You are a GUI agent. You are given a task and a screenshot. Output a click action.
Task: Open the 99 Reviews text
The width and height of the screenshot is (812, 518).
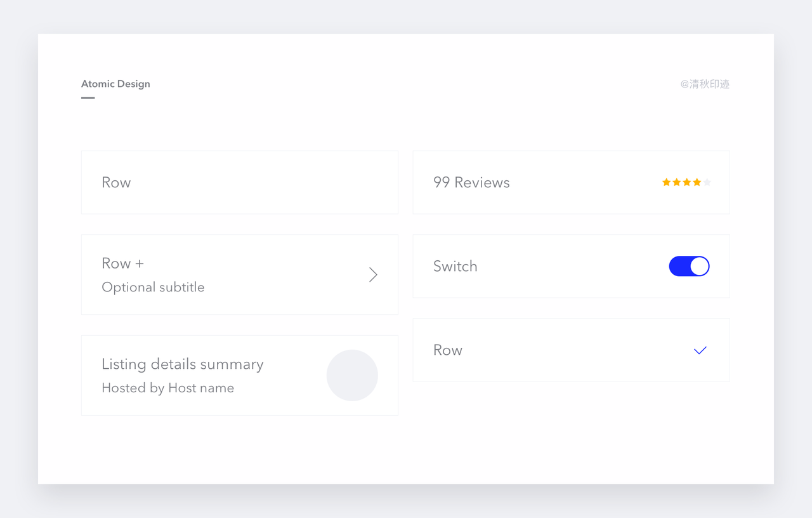(x=471, y=182)
